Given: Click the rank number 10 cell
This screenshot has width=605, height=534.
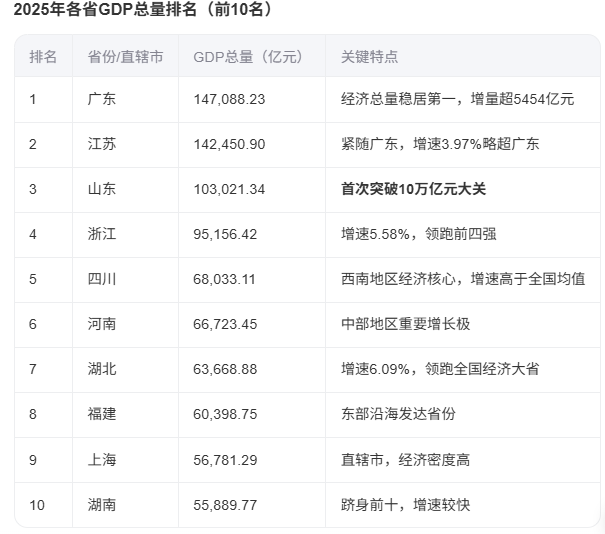Looking at the screenshot, I should tap(38, 504).
